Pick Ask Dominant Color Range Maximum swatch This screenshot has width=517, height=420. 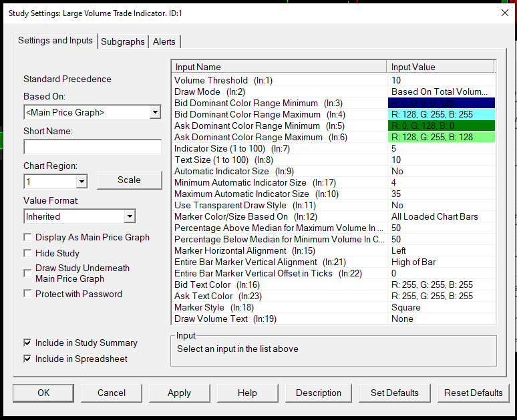tap(441, 137)
